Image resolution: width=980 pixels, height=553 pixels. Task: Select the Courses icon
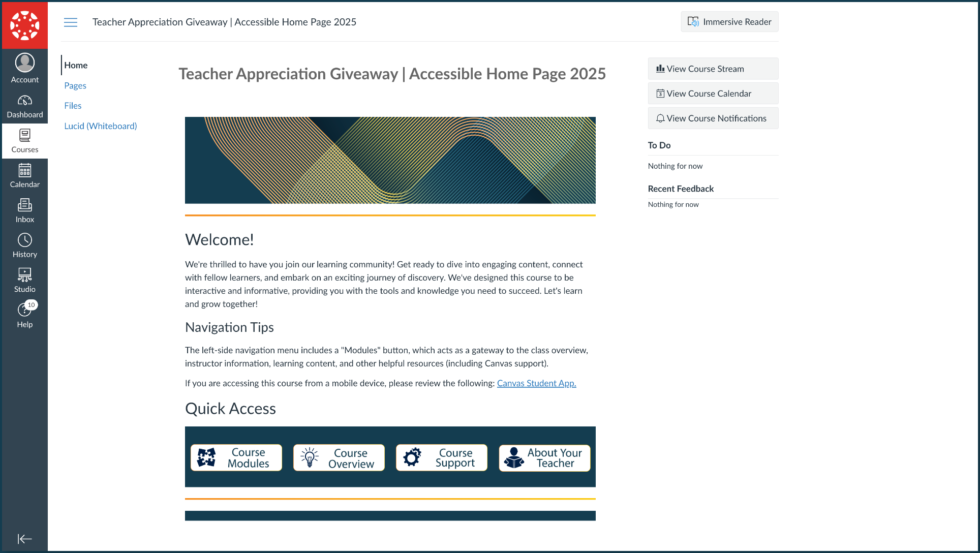coord(24,140)
